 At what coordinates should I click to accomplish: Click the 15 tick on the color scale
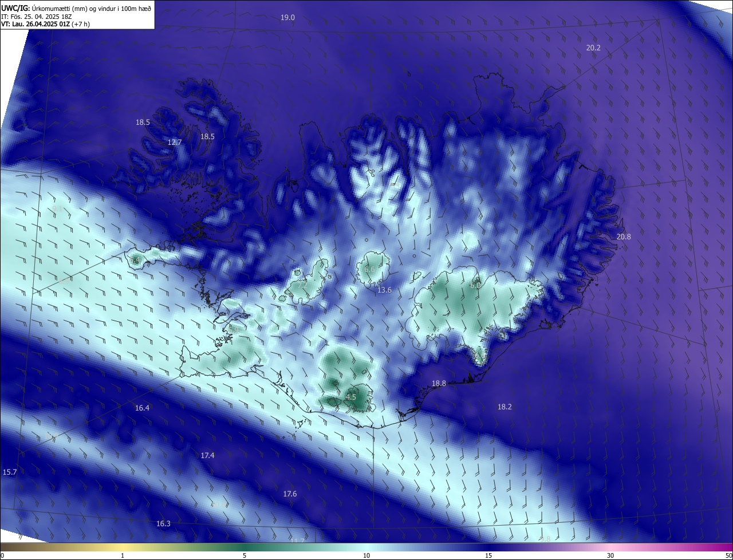click(488, 556)
